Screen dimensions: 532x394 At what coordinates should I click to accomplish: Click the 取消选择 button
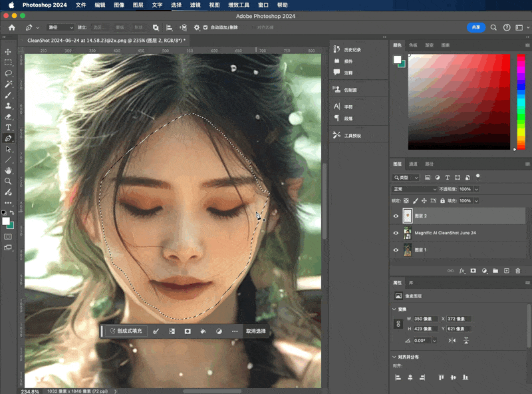point(256,331)
